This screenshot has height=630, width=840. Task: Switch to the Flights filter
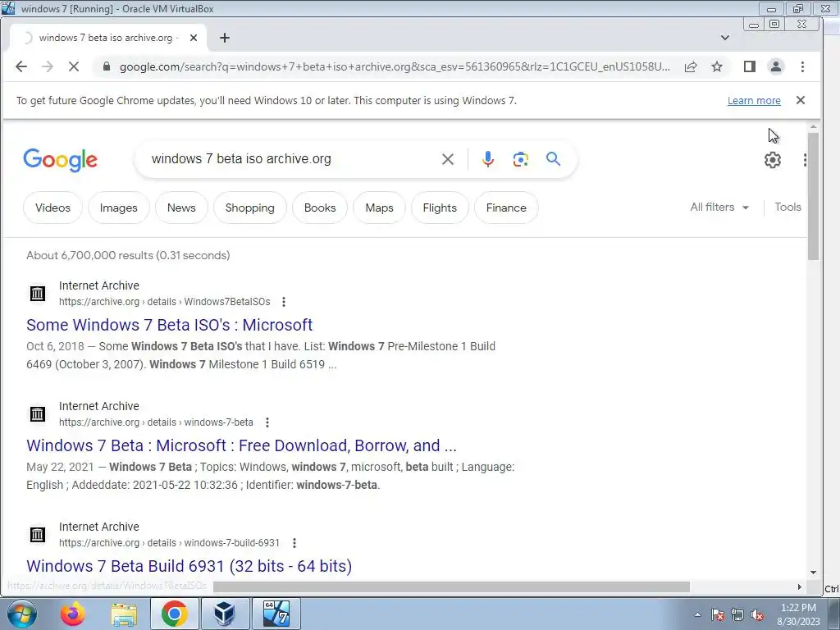pyautogui.click(x=440, y=208)
